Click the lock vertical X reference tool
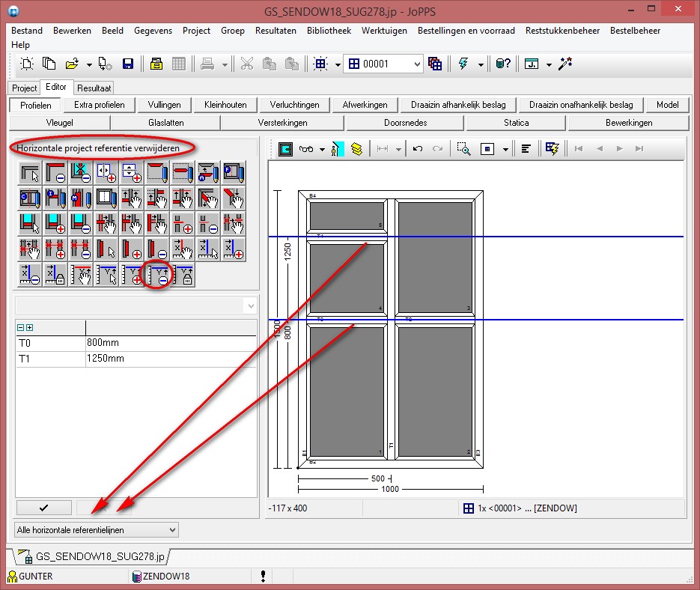The image size is (700, 590). click(55, 274)
